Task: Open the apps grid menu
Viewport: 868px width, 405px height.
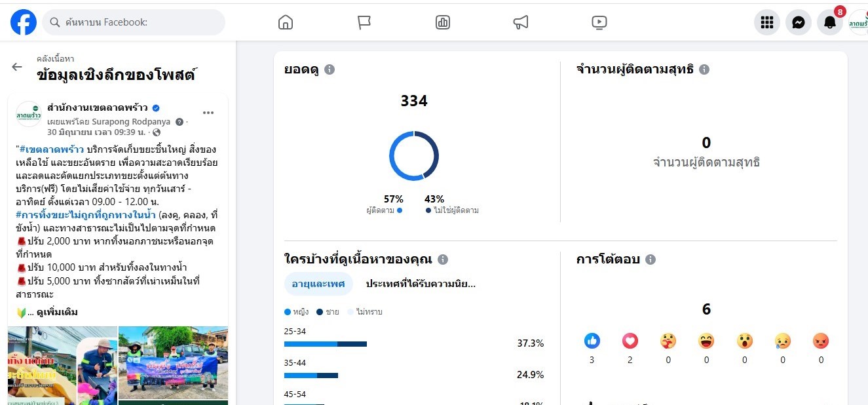Action: [766, 22]
